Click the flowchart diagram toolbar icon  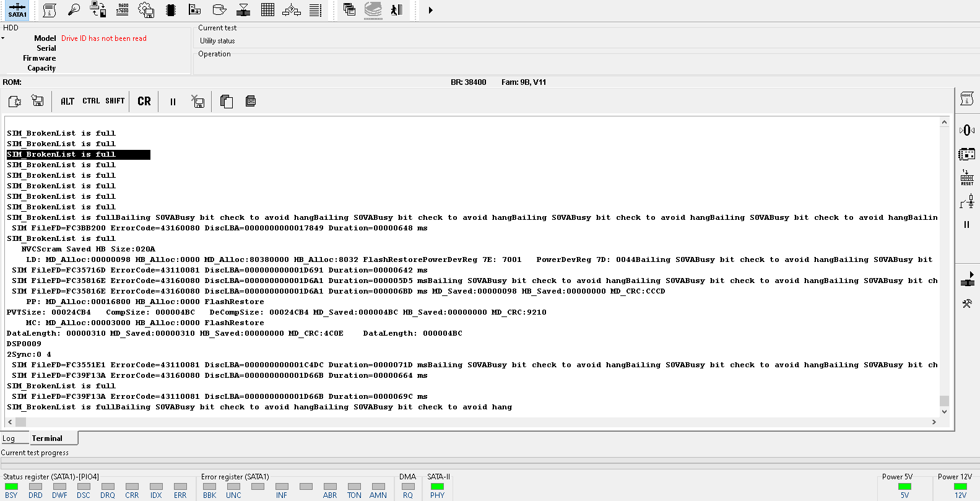coord(292,9)
